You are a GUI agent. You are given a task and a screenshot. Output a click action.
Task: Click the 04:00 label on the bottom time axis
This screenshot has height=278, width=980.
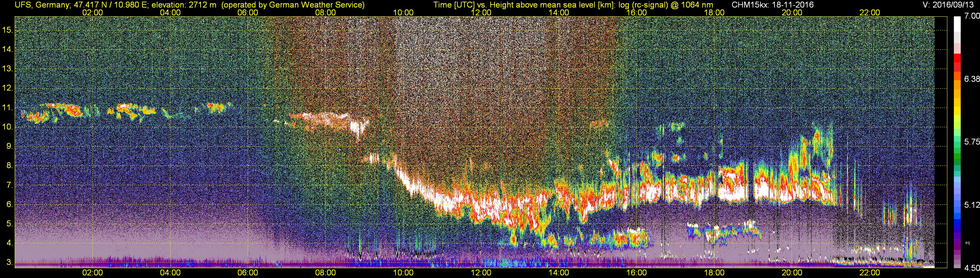click(170, 273)
